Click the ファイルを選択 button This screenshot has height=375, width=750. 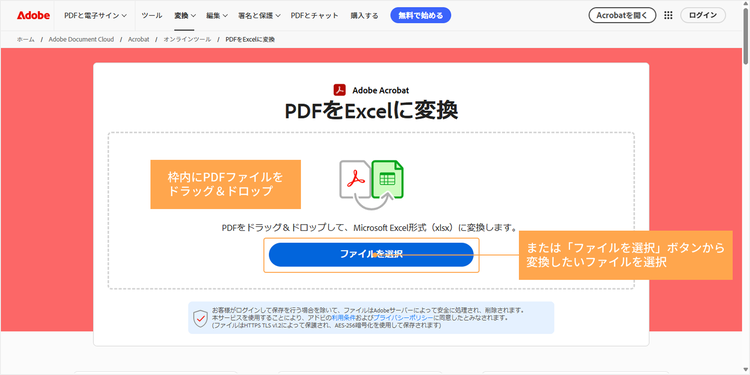371,254
